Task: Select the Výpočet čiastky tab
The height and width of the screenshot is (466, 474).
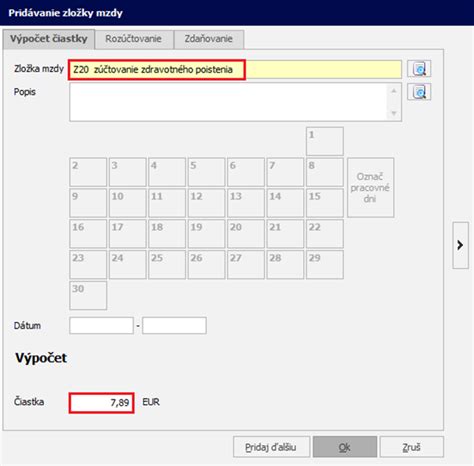Action: 49,39
